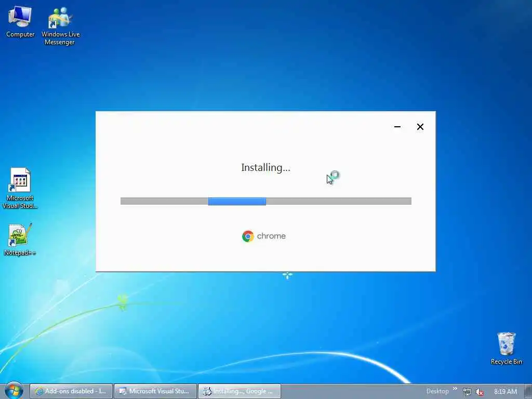Click the muted volume tray icon
The image size is (532, 399).
pyautogui.click(x=479, y=392)
